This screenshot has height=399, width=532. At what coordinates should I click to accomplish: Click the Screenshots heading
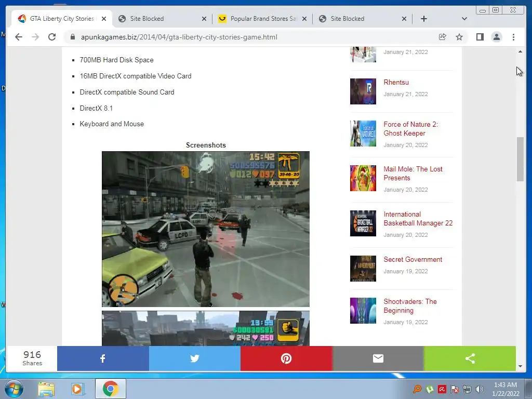click(x=206, y=145)
